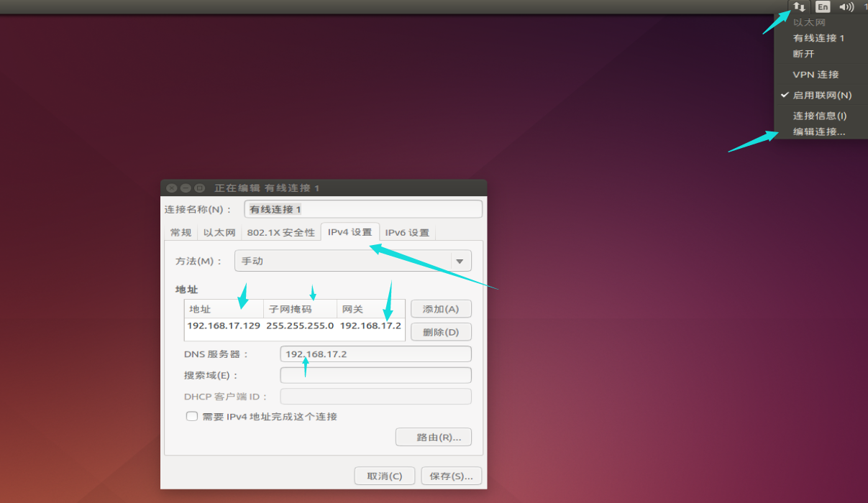Click the DNS 服务器 input field

pyautogui.click(x=375, y=354)
